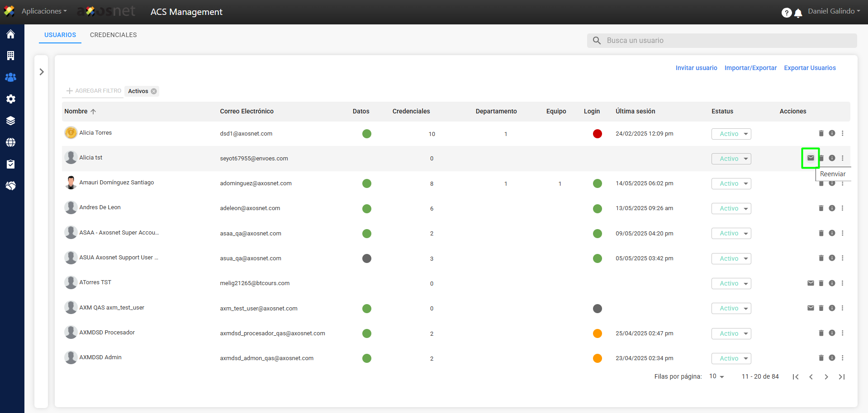868x413 pixels.
Task: Go to next page of users
Action: [826, 377]
